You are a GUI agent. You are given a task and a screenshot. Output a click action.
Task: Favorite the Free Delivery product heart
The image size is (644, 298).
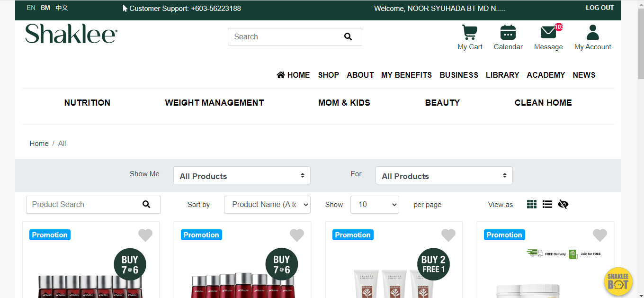click(600, 235)
